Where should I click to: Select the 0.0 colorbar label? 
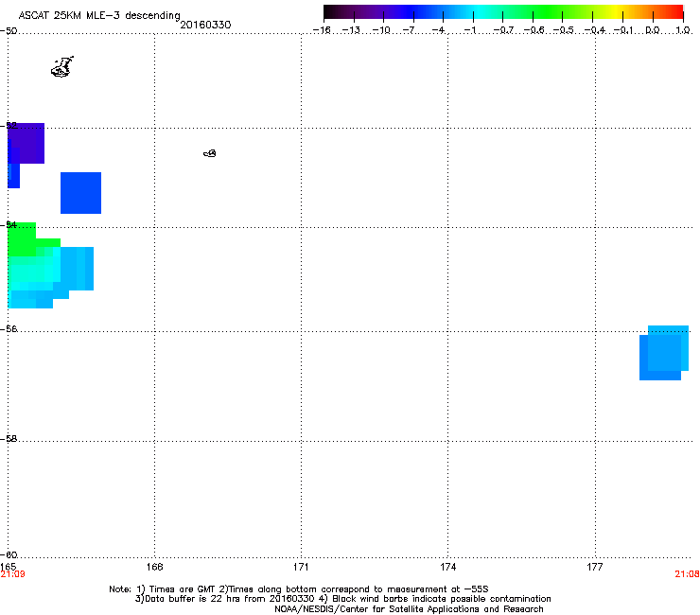tap(653, 30)
